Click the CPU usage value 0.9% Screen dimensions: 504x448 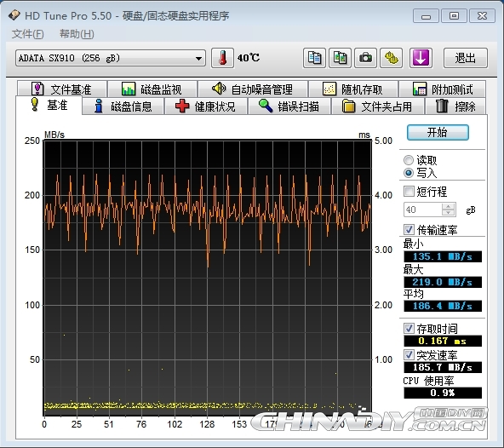[x=443, y=393]
